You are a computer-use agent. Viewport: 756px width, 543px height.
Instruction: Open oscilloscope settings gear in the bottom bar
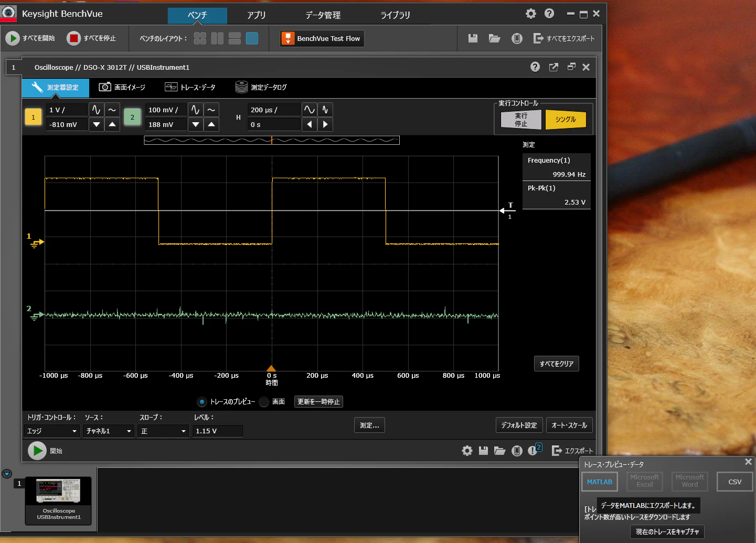point(467,451)
